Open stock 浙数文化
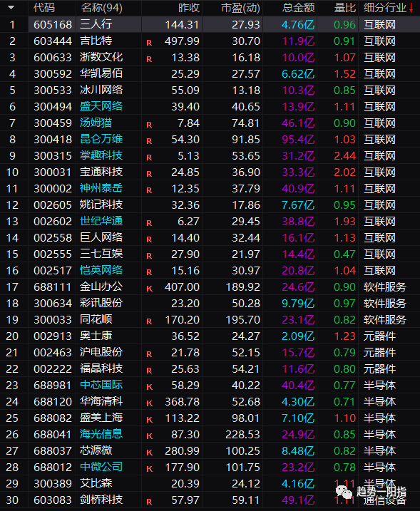Viewport: 420px width, 511px height. [x=101, y=57]
